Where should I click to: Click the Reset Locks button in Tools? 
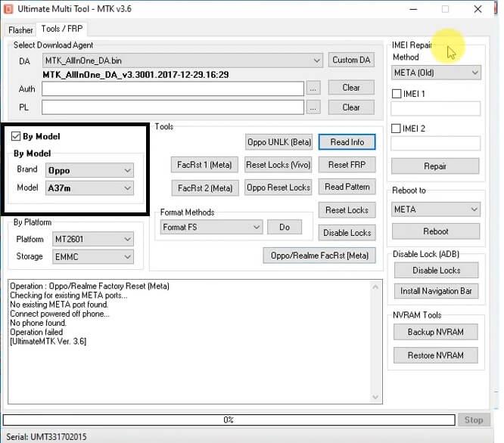point(347,210)
